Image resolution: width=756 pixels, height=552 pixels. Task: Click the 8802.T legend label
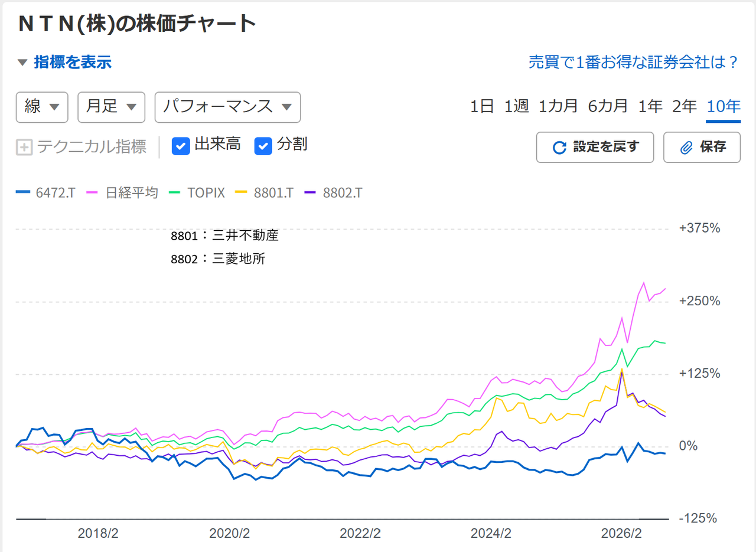coord(343,193)
